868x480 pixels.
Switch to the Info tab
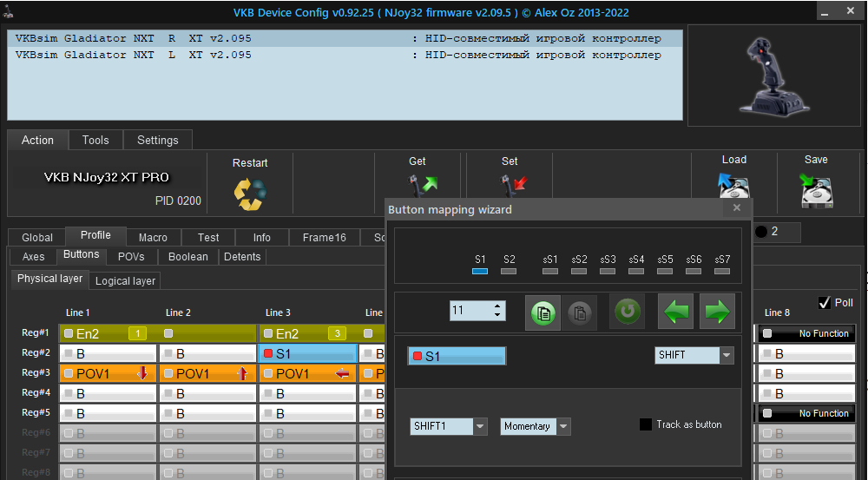[262, 238]
